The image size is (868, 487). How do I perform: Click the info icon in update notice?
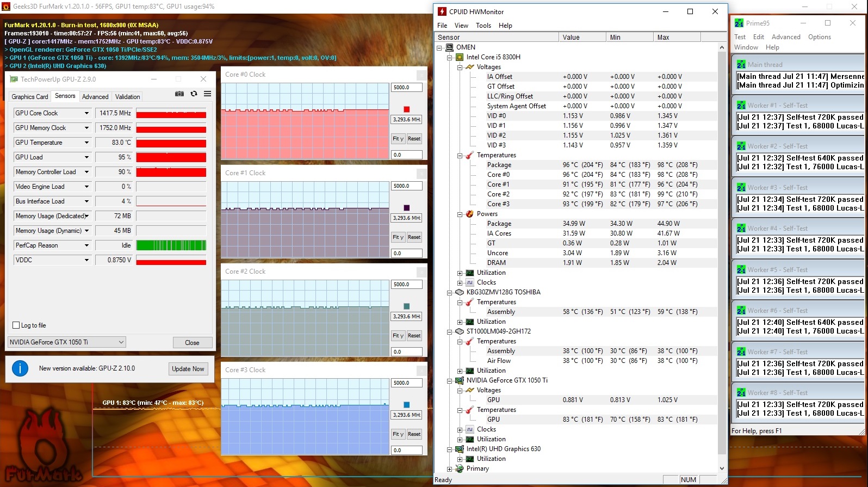click(20, 368)
